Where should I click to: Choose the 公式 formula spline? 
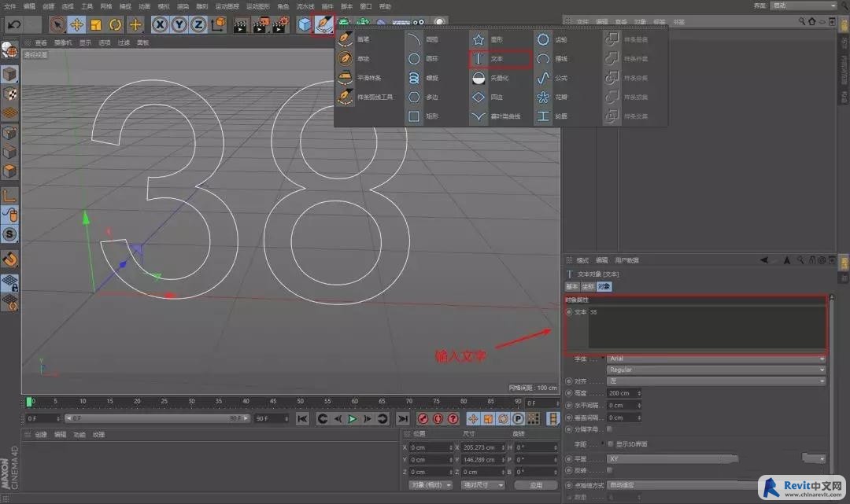pos(553,78)
